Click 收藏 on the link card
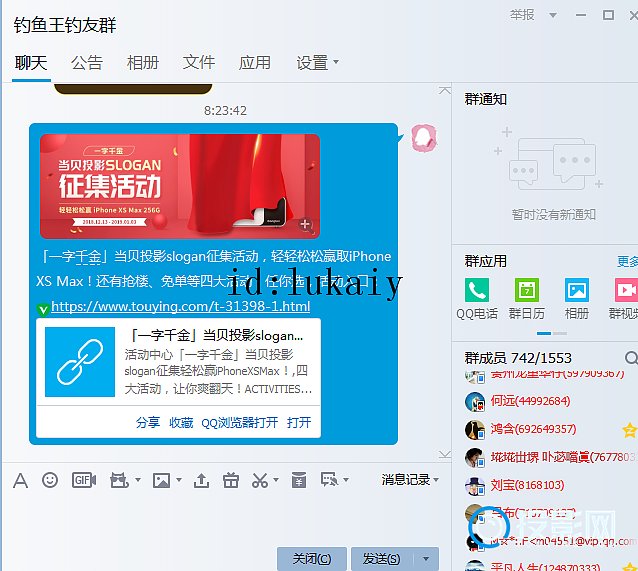638x571 pixels. tap(181, 422)
